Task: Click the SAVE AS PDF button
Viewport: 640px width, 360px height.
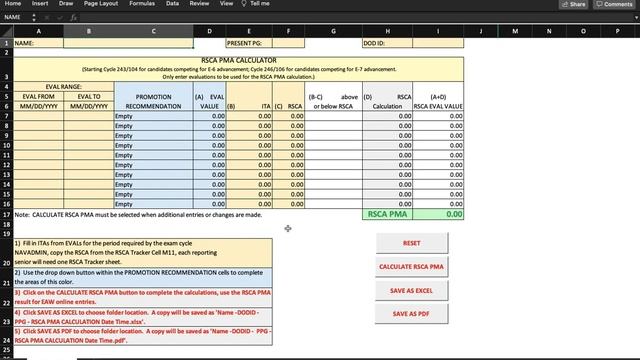Action: (411, 313)
